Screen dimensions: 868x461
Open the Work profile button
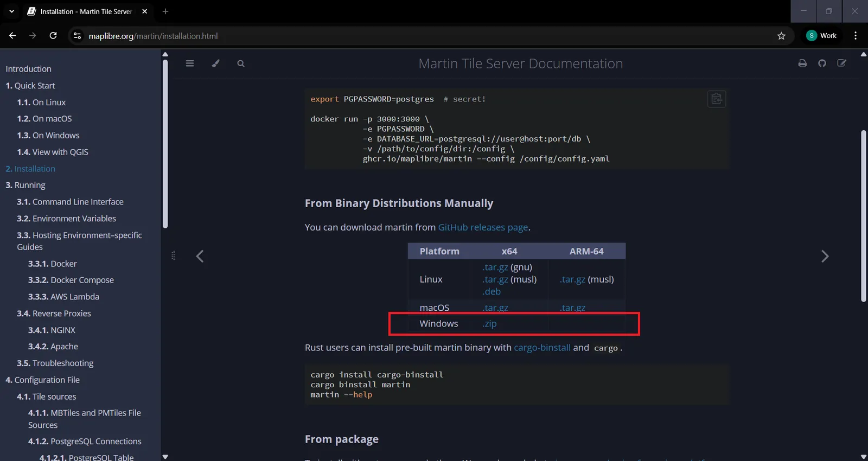(821, 36)
